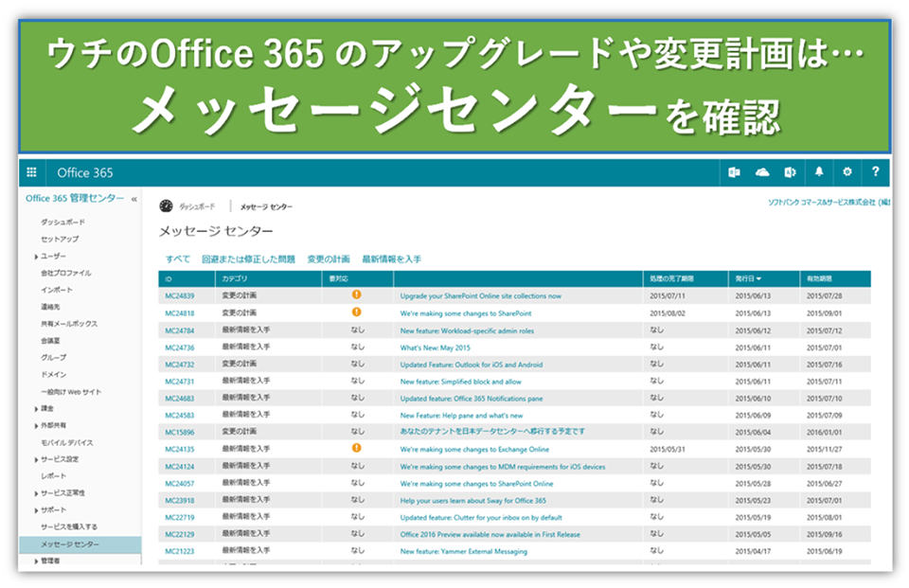909x588 pixels.
Task: Select the 変更の計画 filter tab
Action: click(x=329, y=259)
